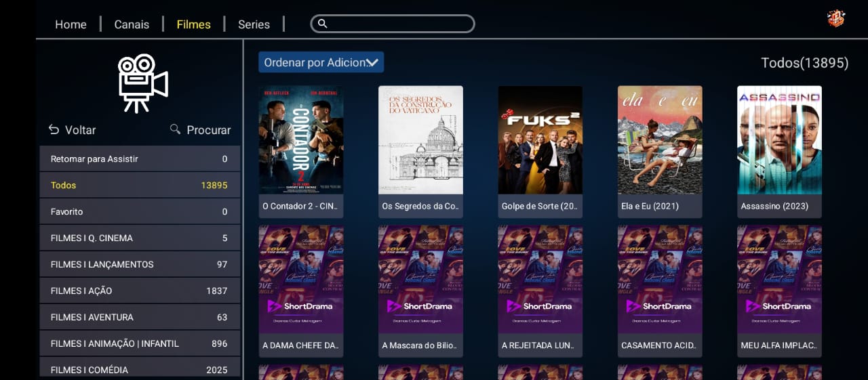The image size is (868, 380).
Task: Select FILMES | LANÇAMENTOS category
Action: coord(139,264)
